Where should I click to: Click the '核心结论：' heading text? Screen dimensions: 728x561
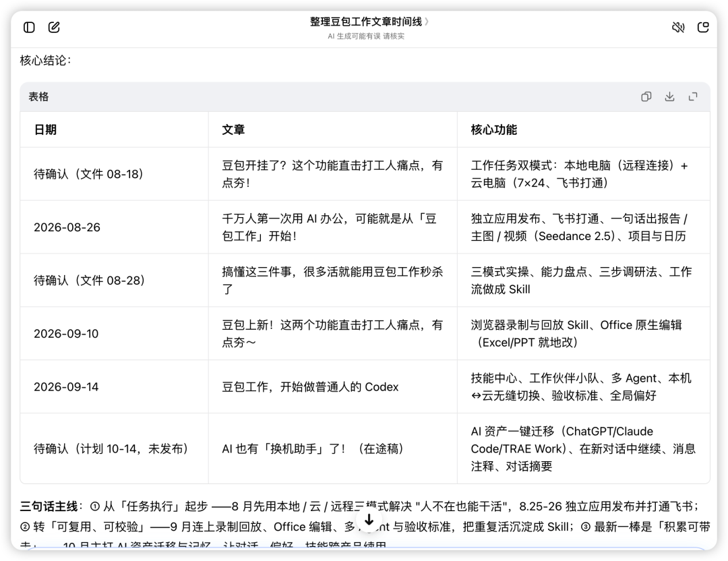click(x=46, y=61)
